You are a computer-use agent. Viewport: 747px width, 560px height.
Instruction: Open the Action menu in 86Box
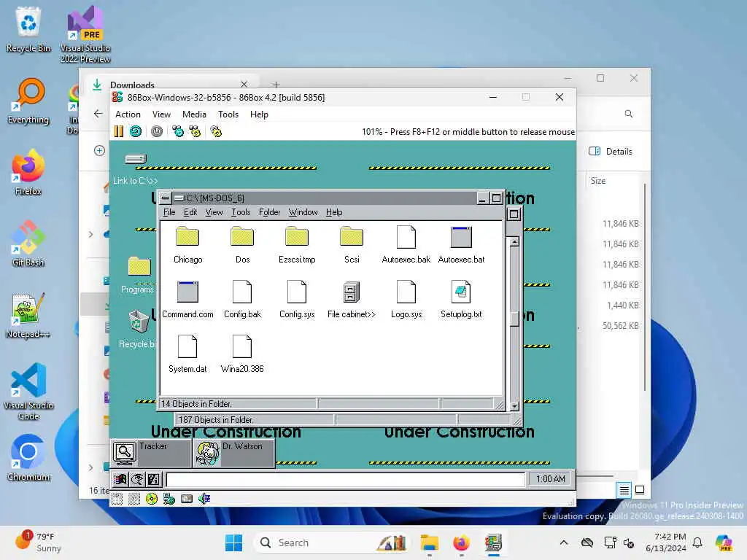pyautogui.click(x=128, y=114)
